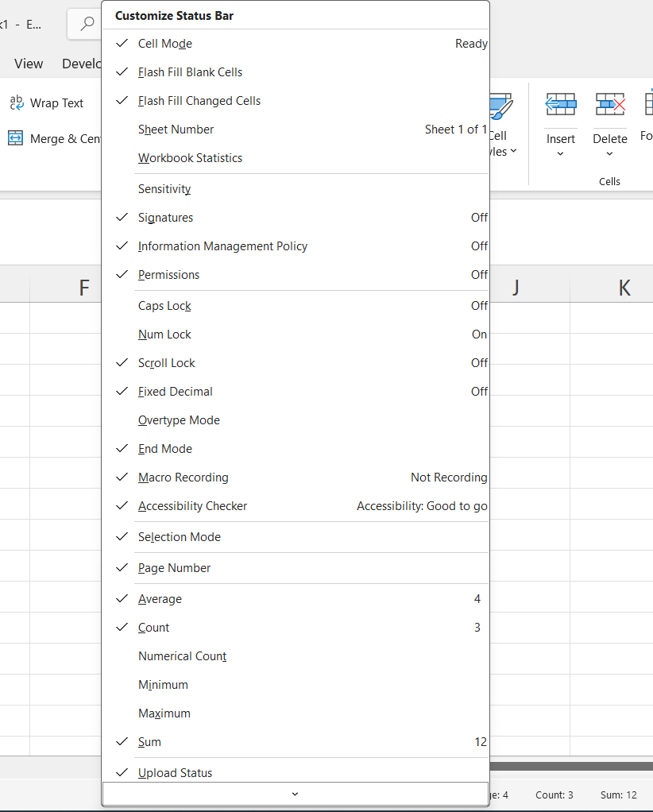Uncheck Scroll Lock status option
The width and height of the screenshot is (653, 812).
[x=167, y=363]
